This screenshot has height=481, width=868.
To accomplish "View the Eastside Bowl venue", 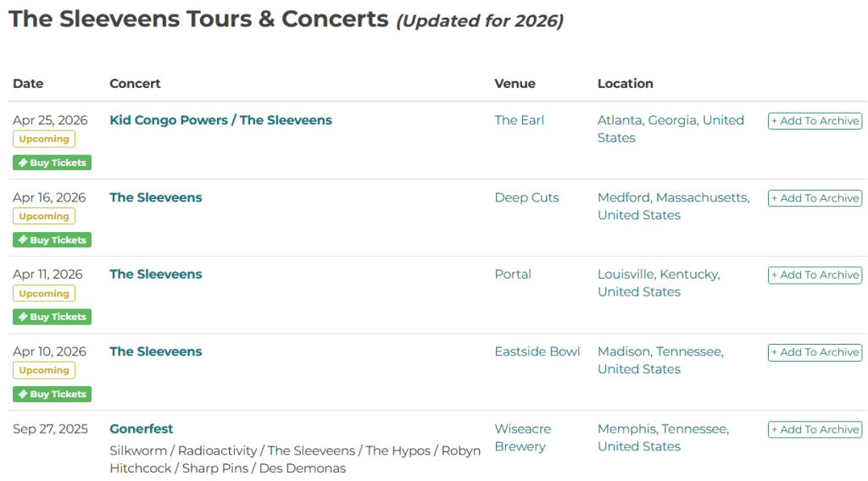I will 537,351.
